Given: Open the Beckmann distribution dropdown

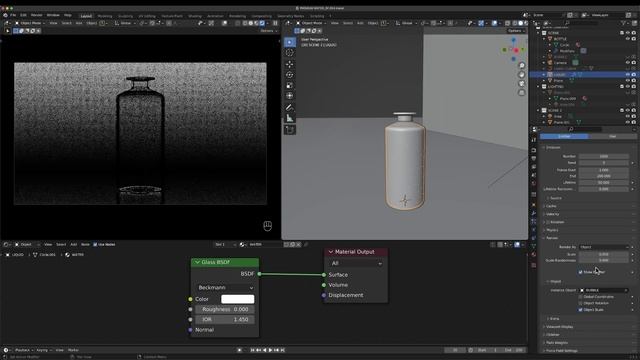Looking at the screenshot, I should coord(225,288).
